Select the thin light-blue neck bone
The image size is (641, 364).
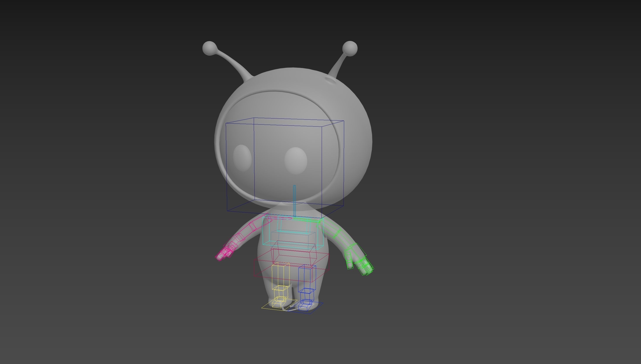tap(295, 201)
